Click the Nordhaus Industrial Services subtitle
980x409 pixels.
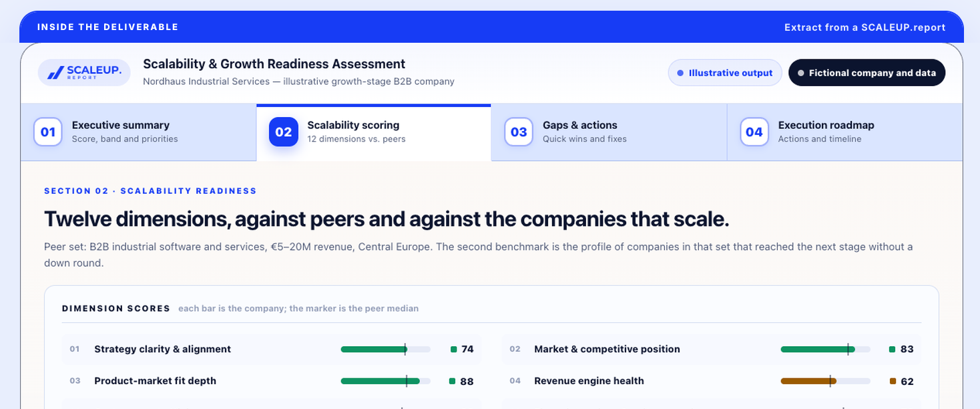click(298, 82)
